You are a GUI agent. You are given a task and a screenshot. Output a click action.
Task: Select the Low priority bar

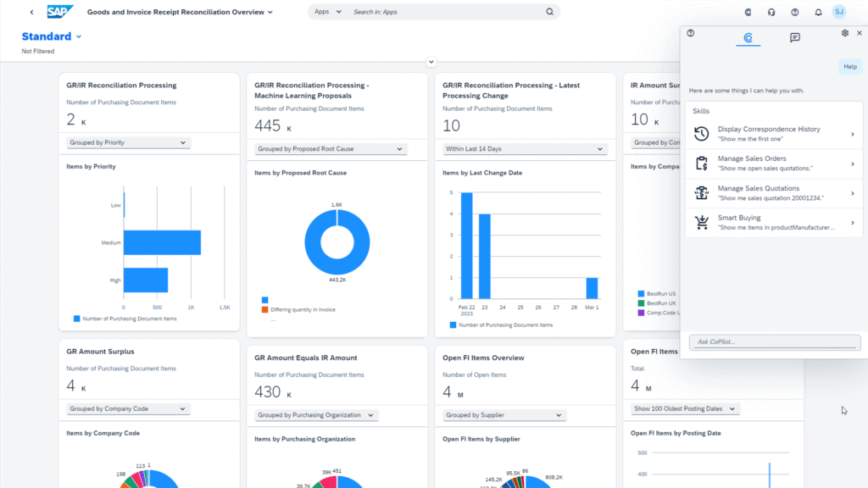124,205
